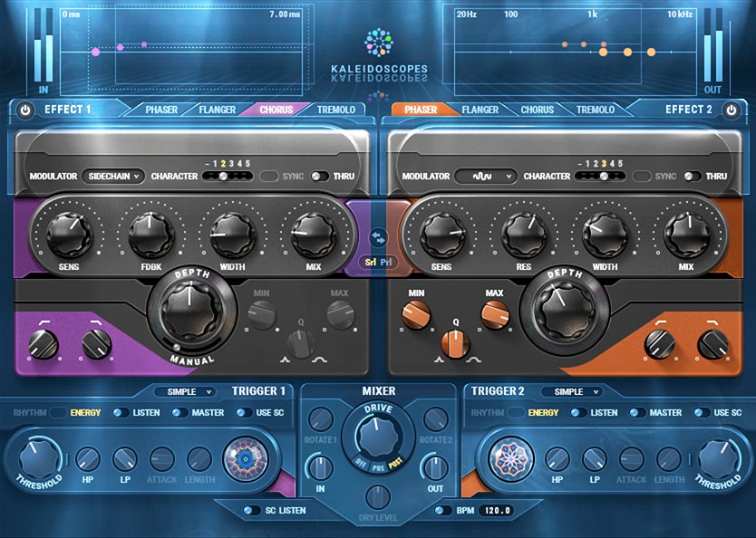Open Effect 2 Modulator waveform dropdown
This screenshot has height=538, width=756.
(486, 177)
